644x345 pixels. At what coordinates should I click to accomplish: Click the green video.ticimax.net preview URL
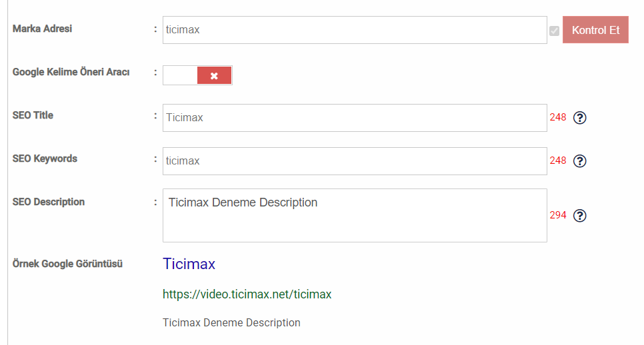(247, 294)
